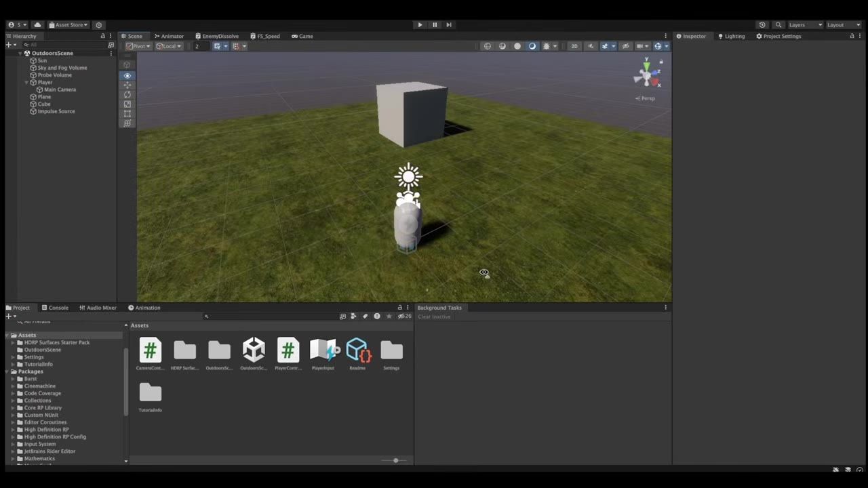Collapse the Player object in Hierarchy
The width and height of the screenshot is (868, 488).
(26, 83)
